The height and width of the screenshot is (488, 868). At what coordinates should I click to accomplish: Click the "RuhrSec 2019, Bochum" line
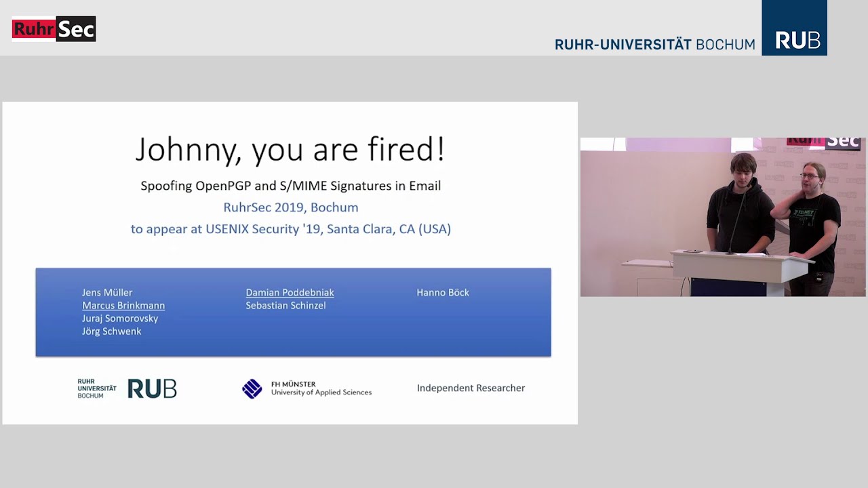tap(291, 207)
